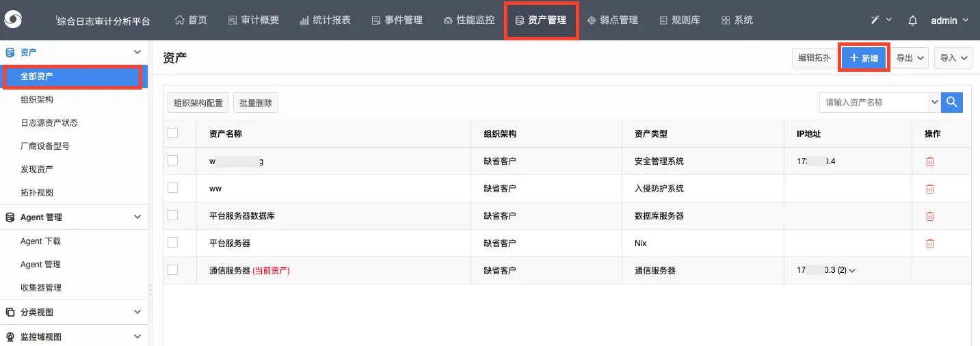Delete the 平台服务器数据库 asset row
Screen dimensions: 980x346
(x=929, y=216)
